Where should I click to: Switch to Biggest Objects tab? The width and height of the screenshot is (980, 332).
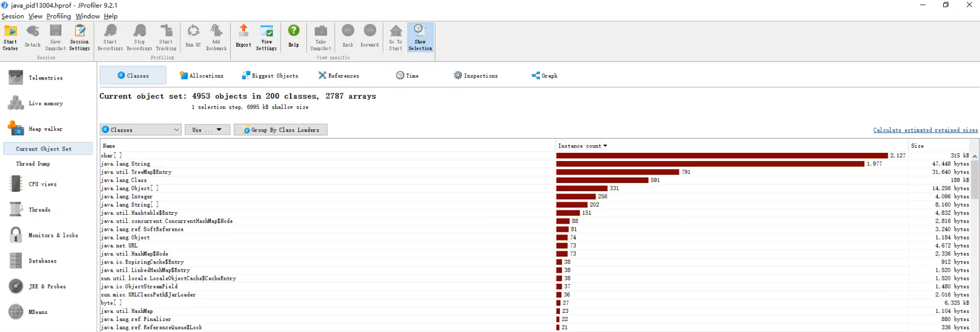coord(270,76)
